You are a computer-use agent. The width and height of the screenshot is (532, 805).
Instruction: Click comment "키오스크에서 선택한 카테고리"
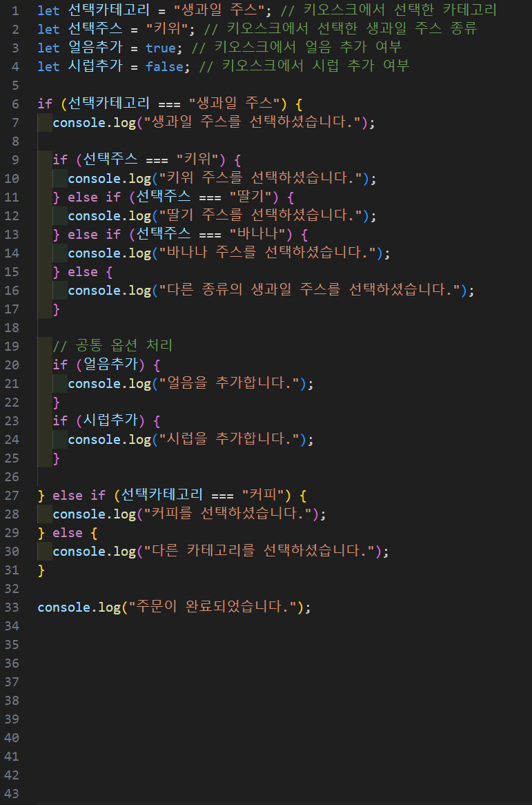[x=400, y=10]
